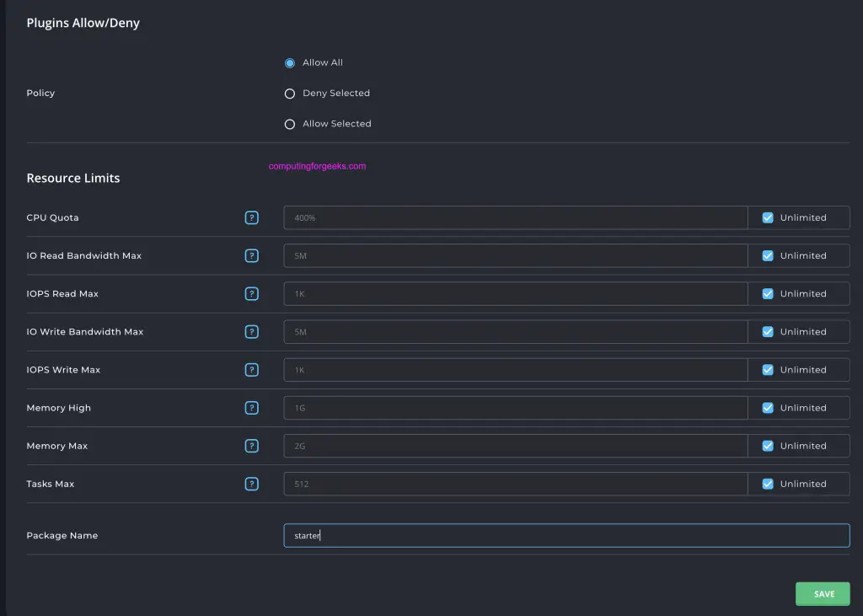Click the IO Read Bandwidth Max label
Image resolution: width=863 pixels, height=616 pixels.
[84, 255]
